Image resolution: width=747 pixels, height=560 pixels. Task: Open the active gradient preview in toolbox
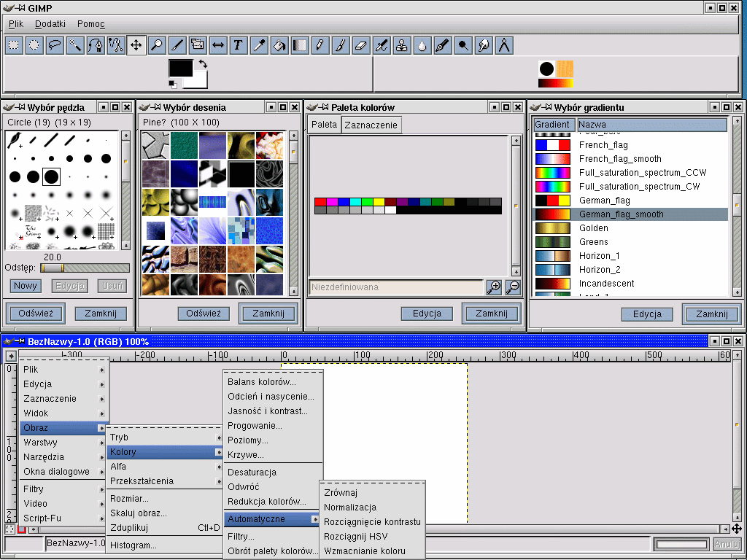point(555,83)
